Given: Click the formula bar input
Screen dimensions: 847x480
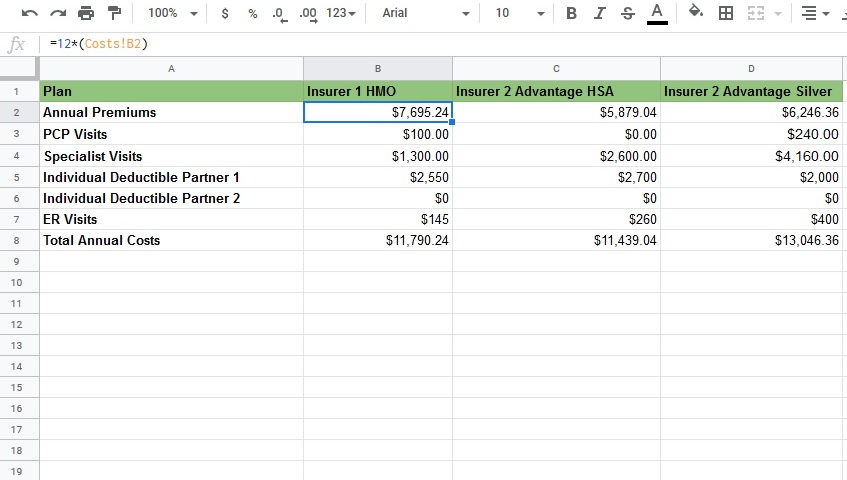Looking at the screenshot, I should 443,44.
